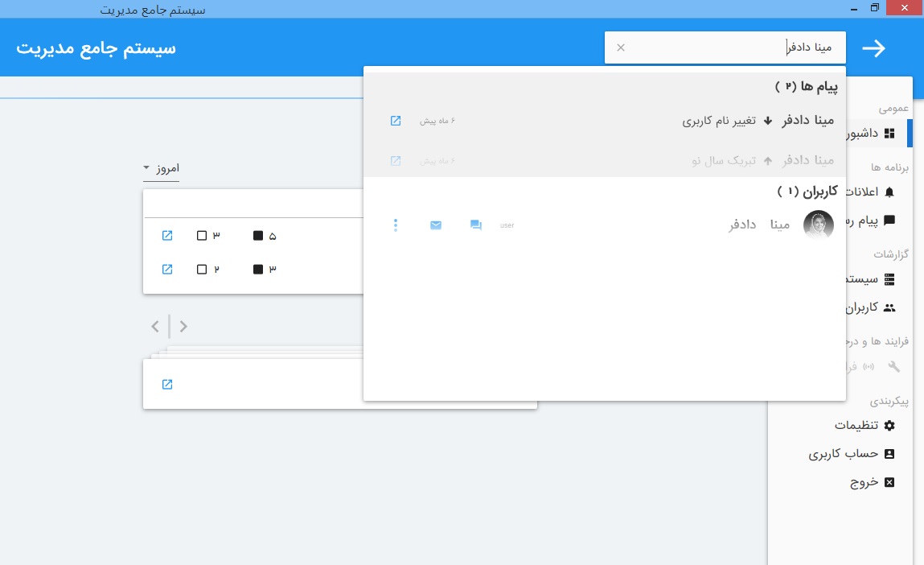This screenshot has height=565, width=924.
Task: Open the second dashboard row via its open icon
Action: 167,269
